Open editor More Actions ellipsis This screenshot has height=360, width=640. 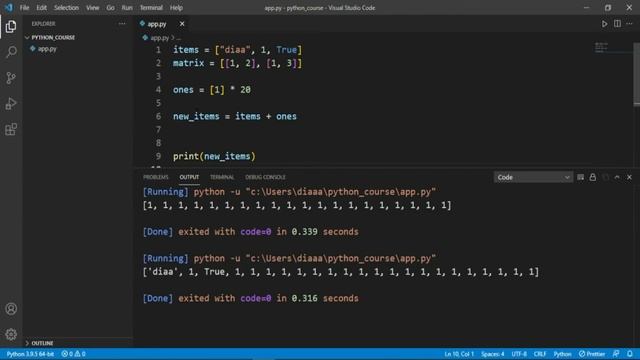point(629,24)
